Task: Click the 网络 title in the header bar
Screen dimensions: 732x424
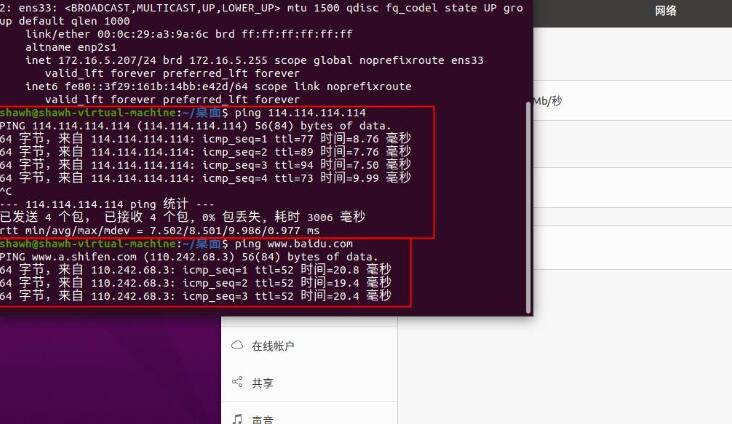Action: [665, 11]
